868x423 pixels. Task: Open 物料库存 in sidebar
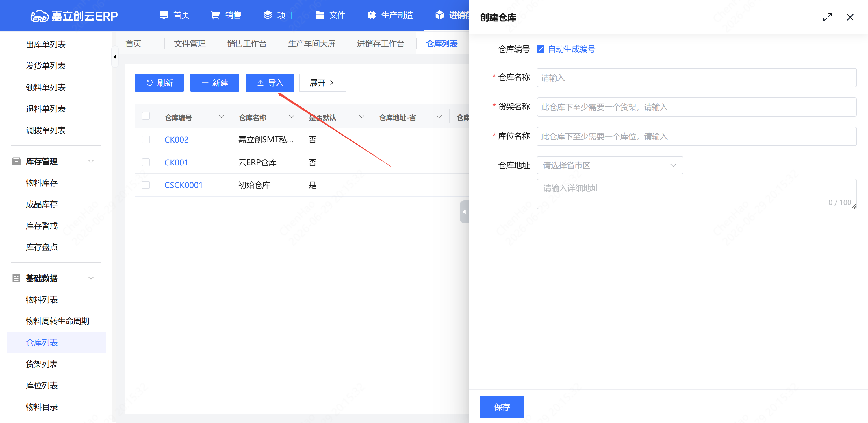tap(42, 183)
